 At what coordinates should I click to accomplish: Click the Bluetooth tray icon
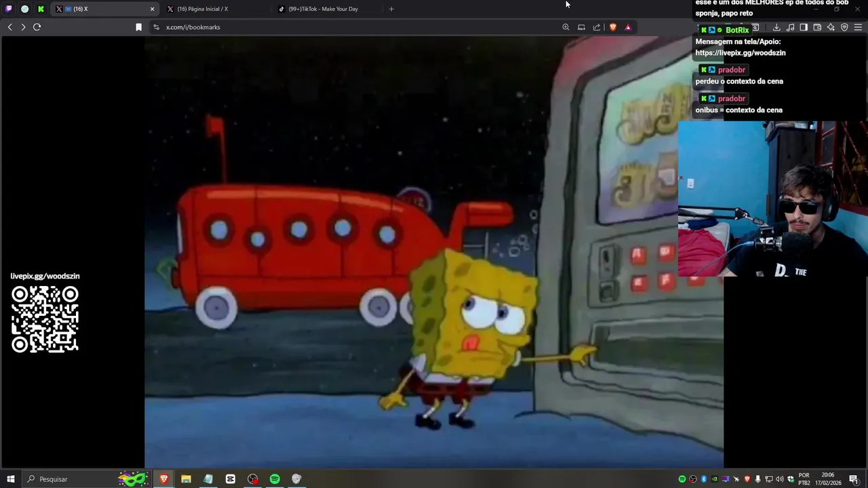click(703, 479)
